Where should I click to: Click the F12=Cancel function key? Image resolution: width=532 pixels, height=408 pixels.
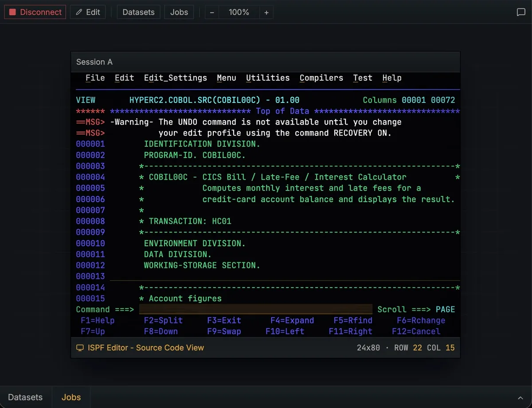(x=416, y=331)
